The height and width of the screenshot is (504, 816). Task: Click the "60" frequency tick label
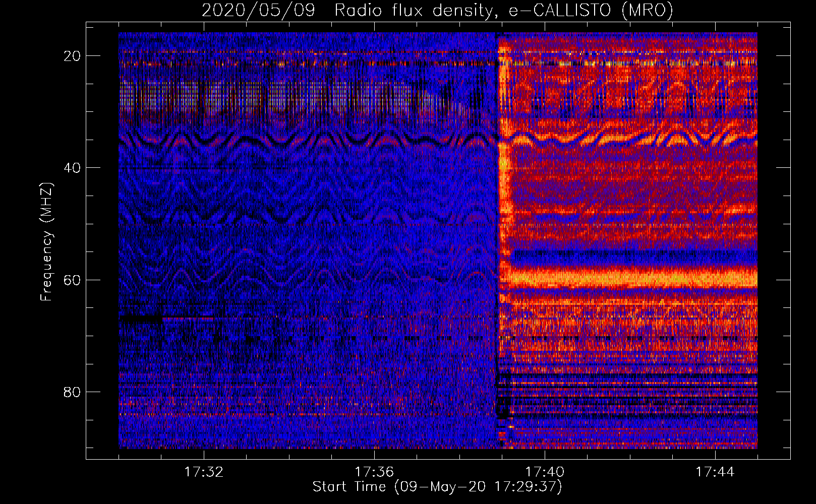pos(72,280)
